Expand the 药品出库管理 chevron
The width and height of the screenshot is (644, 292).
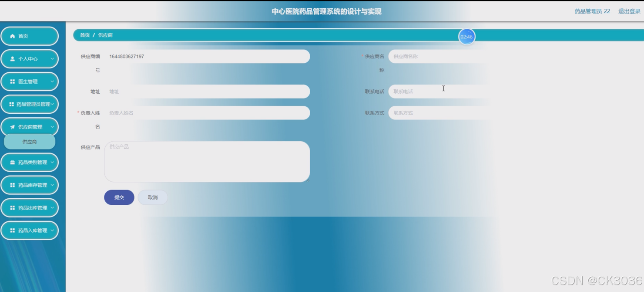tap(52, 208)
